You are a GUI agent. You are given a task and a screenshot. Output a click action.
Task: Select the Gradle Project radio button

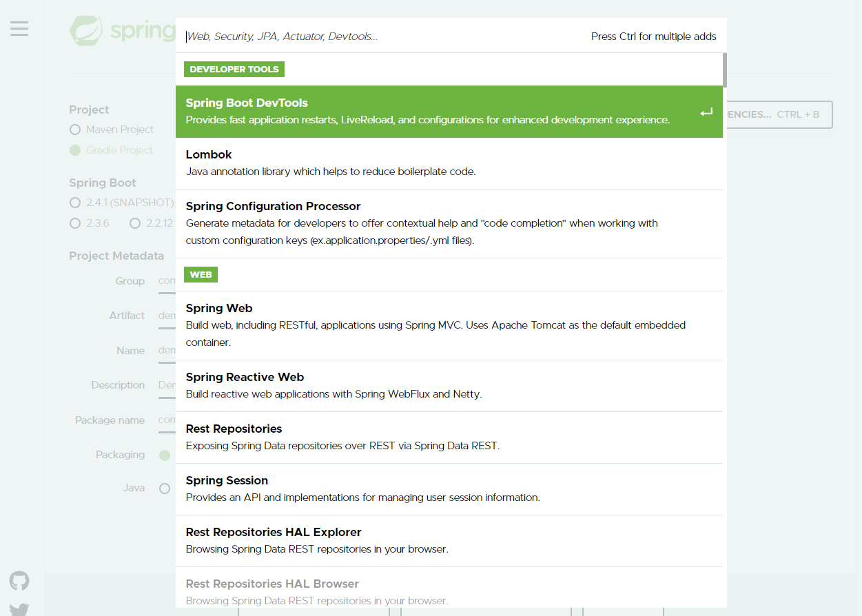tap(75, 150)
